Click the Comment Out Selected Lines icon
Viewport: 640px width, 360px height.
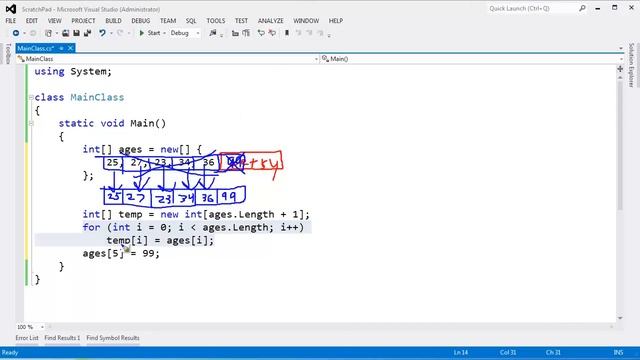pyautogui.click(x=261, y=33)
